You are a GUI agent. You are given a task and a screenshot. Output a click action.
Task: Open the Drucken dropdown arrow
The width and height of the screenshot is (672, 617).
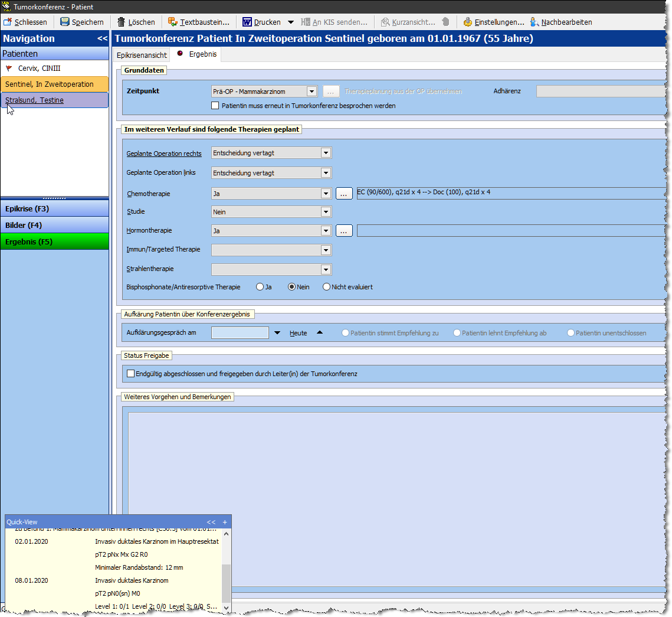pos(291,22)
